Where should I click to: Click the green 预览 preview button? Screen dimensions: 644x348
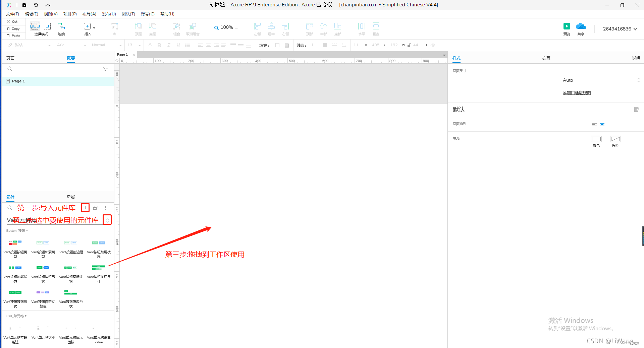point(567,26)
